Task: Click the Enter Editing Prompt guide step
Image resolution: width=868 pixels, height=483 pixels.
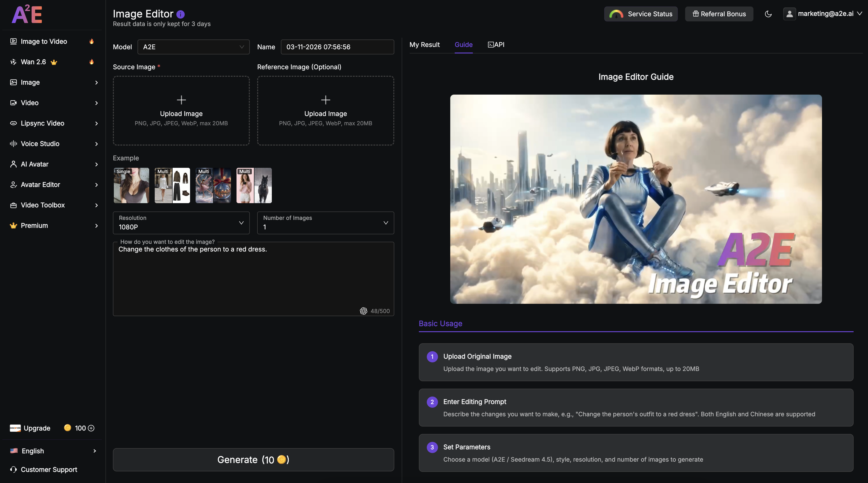Action: pos(636,407)
